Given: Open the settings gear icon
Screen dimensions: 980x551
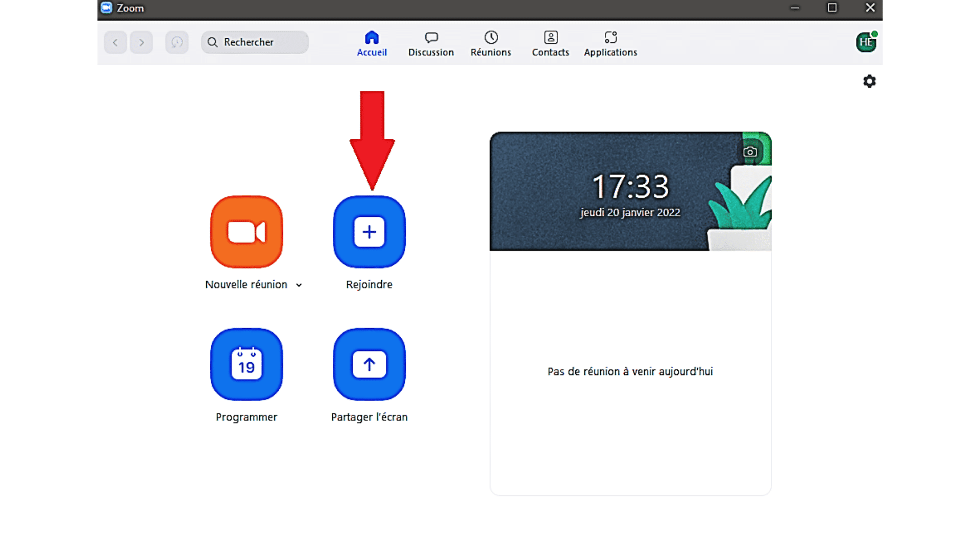Looking at the screenshot, I should tap(869, 81).
